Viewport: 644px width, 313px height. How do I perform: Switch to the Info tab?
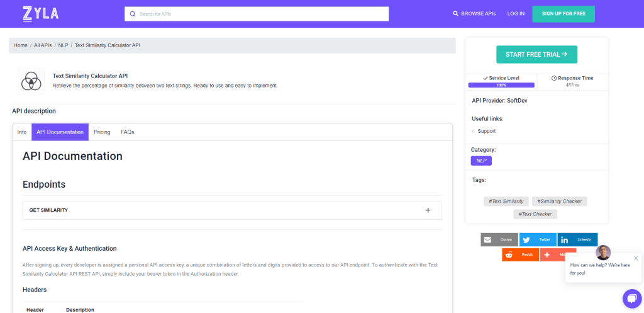pos(22,132)
